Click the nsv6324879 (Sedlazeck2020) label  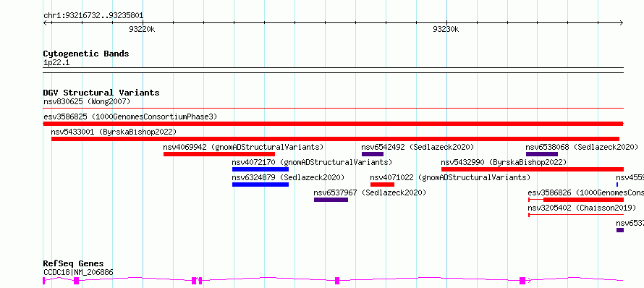click(288, 177)
